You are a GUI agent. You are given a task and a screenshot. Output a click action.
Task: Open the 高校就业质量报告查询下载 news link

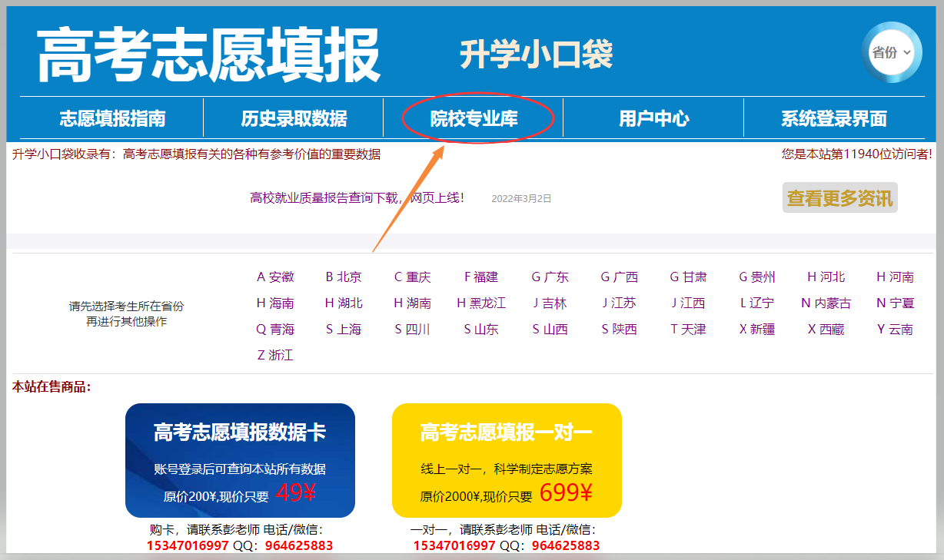point(357,198)
